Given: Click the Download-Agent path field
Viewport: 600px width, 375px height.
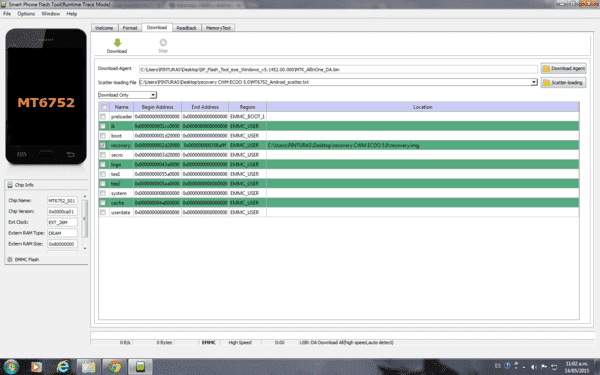Looking at the screenshot, I should coord(338,69).
